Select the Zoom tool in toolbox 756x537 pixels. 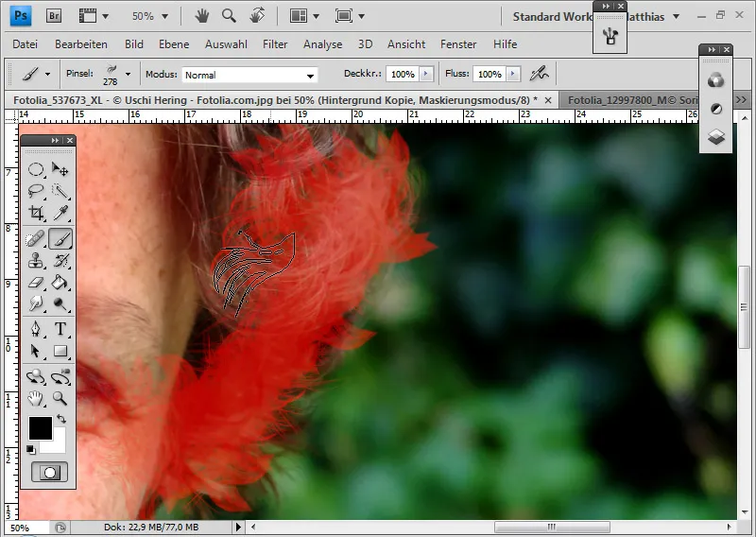tap(60, 399)
